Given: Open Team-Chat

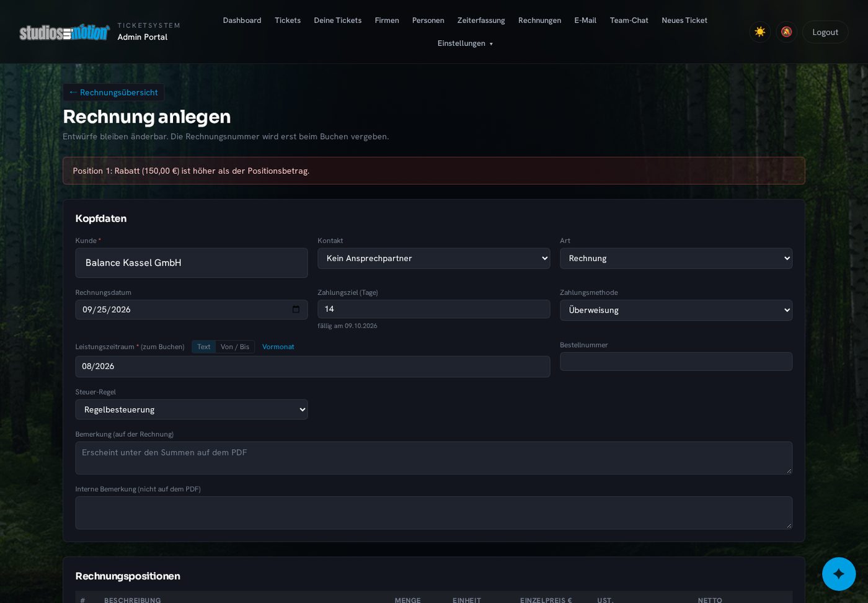Looking at the screenshot, I should point(629,20).
